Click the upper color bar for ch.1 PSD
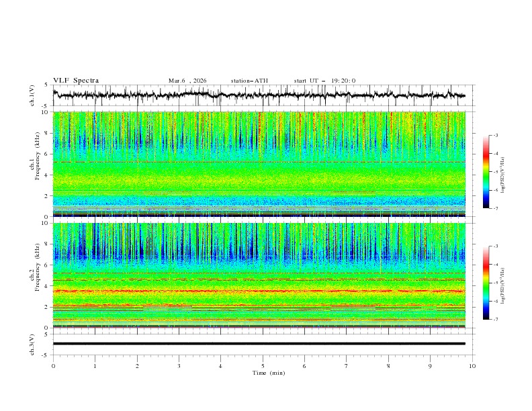This screenshot has height=411, width=532. pyautogui.click(x=486, y=172)
